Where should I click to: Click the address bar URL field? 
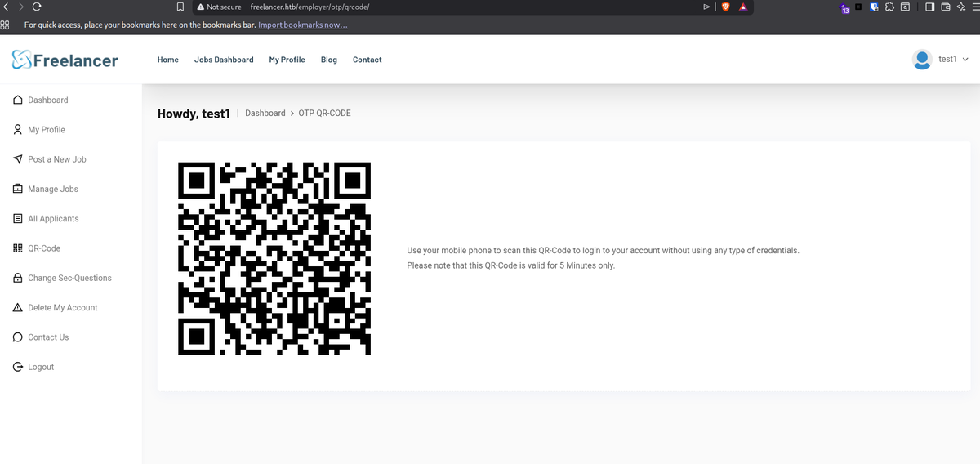310,7
